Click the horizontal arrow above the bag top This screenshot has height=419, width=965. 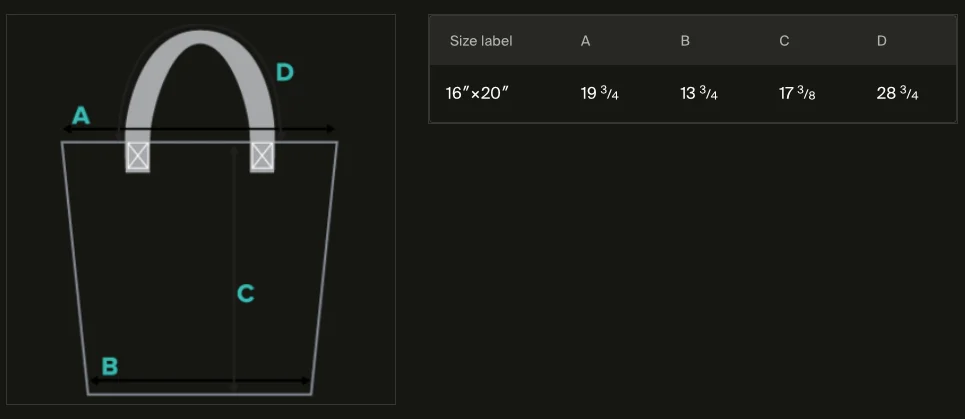click(x=199, y=129)
